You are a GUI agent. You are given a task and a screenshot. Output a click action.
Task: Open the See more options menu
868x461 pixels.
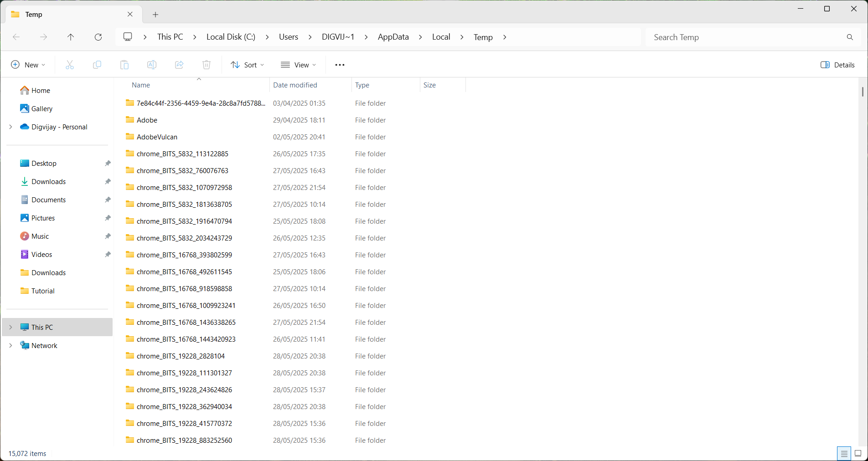pos(340,65)
